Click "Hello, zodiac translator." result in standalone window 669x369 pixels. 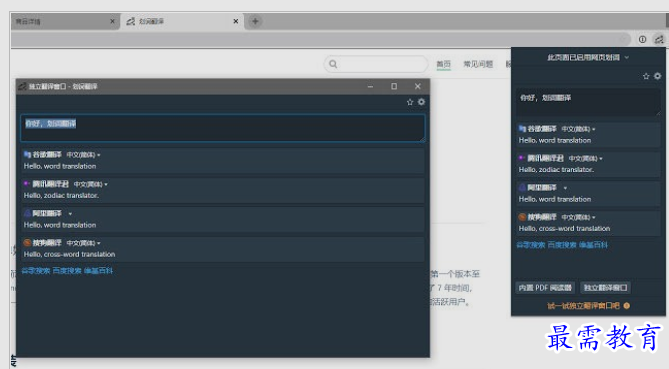61,195
